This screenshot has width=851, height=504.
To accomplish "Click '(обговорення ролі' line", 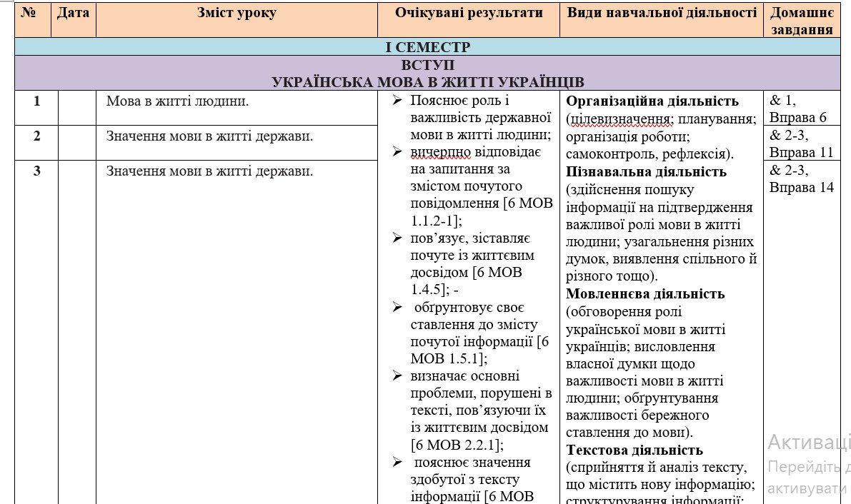I will click(x=624, y=311).
